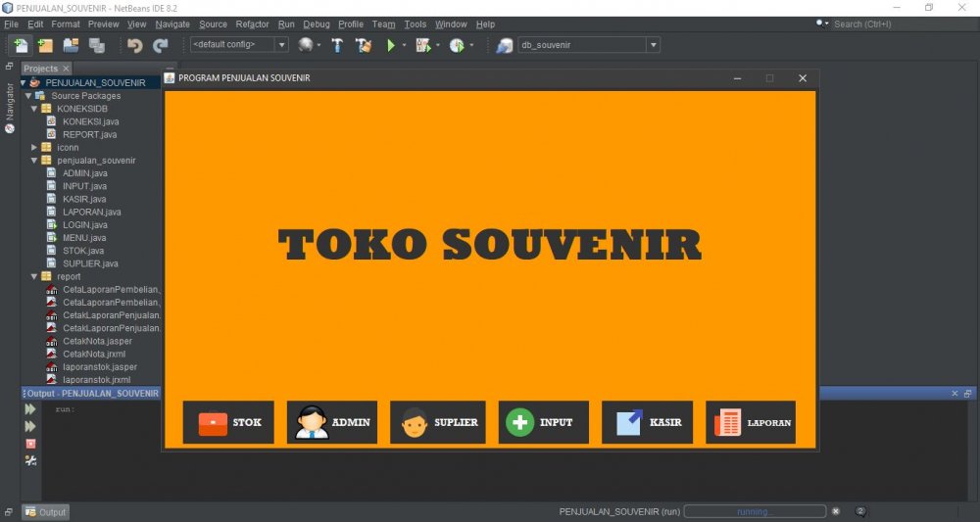980x522 pixels.
Task: Click the Clean and Build icon
Action: 364,45
